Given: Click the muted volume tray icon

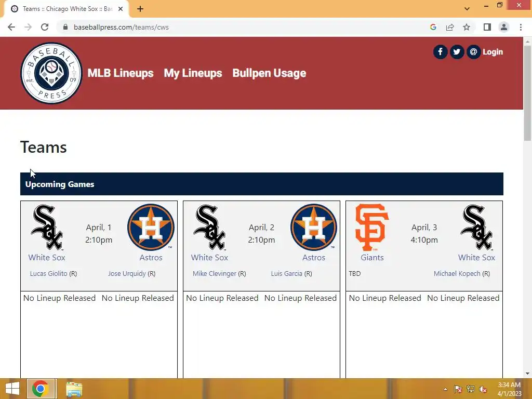Looking at the screenshot, I should pyautogui.click(x=483, y=389).
